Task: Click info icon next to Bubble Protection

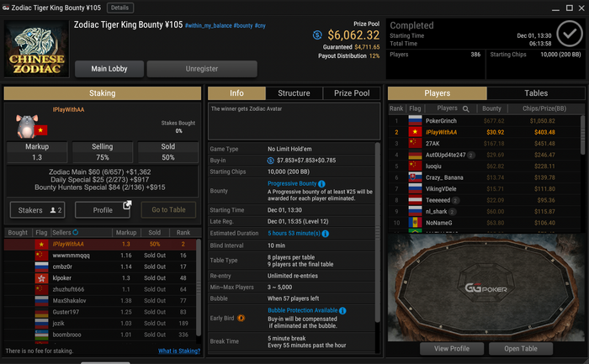Action: click(x=342, y=311)
